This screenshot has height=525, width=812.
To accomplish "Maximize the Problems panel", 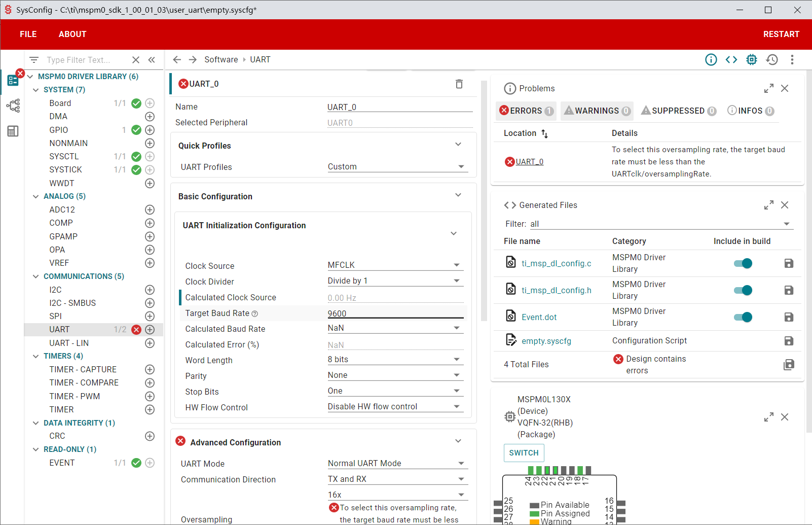I will 769,88.
